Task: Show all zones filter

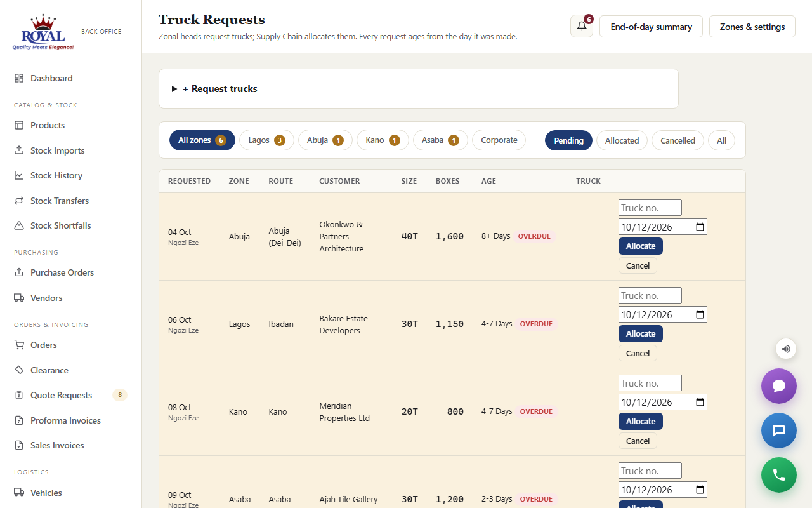Action: click(202, 140)
